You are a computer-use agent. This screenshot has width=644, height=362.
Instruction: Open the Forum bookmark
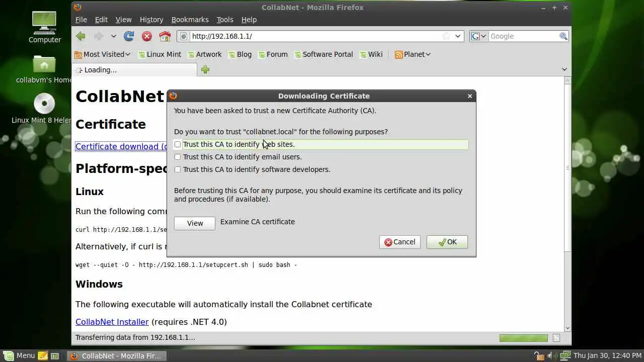[x=273, y=54]
